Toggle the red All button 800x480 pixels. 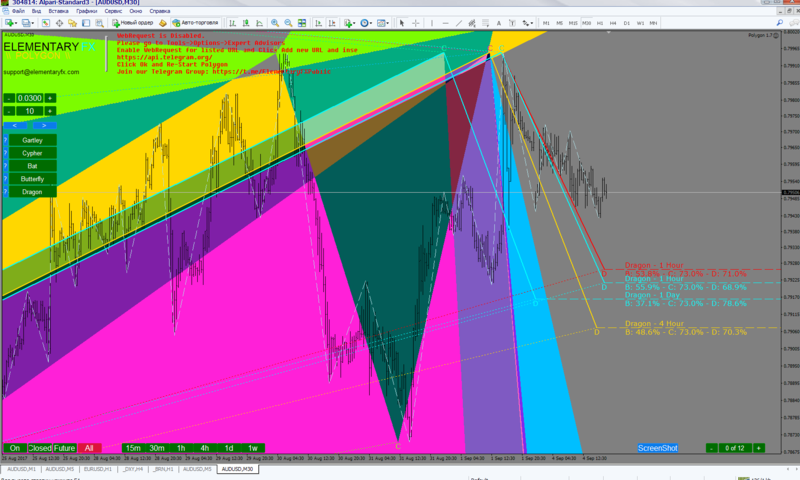coord(89,448)
